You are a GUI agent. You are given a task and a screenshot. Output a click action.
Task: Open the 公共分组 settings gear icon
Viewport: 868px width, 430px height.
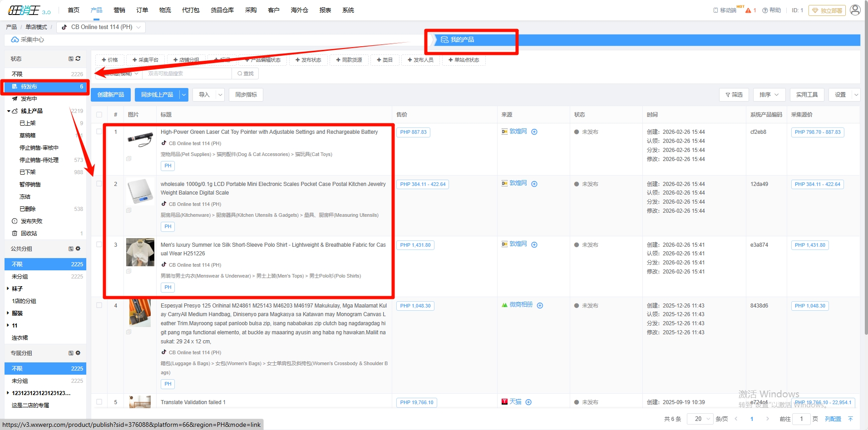coord(78,249)
